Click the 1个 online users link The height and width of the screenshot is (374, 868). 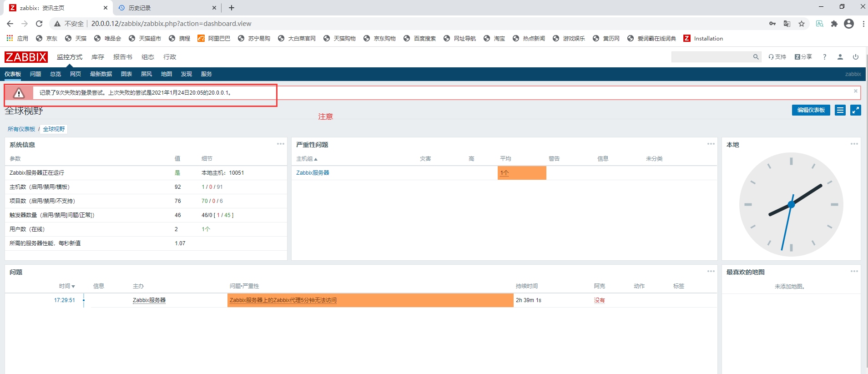206,229
